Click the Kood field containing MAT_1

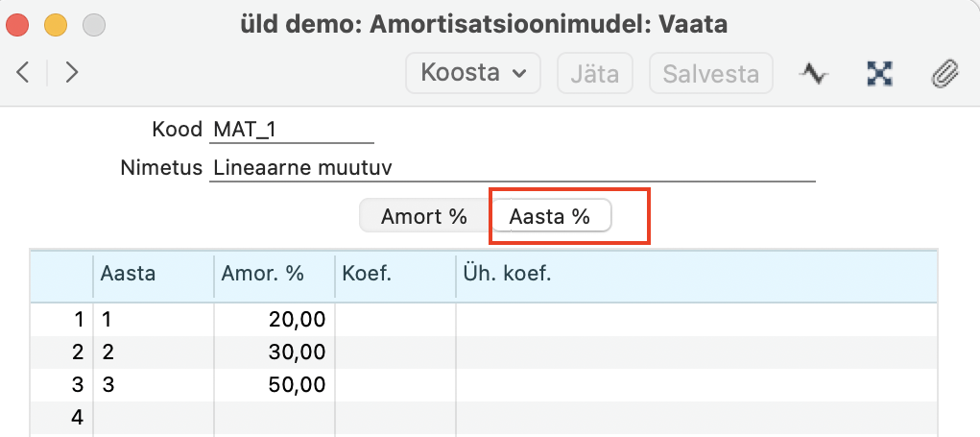point(291,129)
